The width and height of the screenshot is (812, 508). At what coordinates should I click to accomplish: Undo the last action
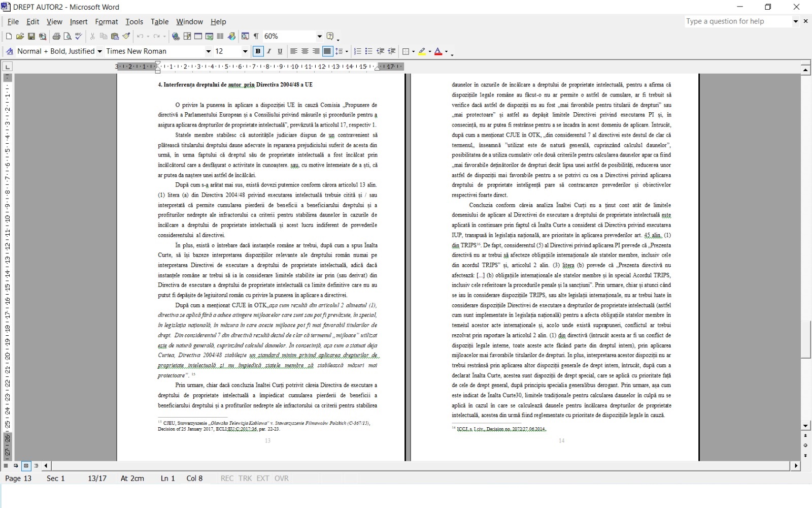(140, 37)
